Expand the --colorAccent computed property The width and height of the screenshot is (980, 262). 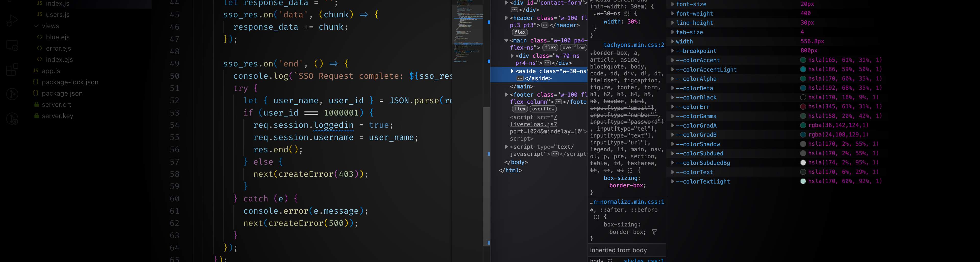pyautogui.click(x=673, y=60)
